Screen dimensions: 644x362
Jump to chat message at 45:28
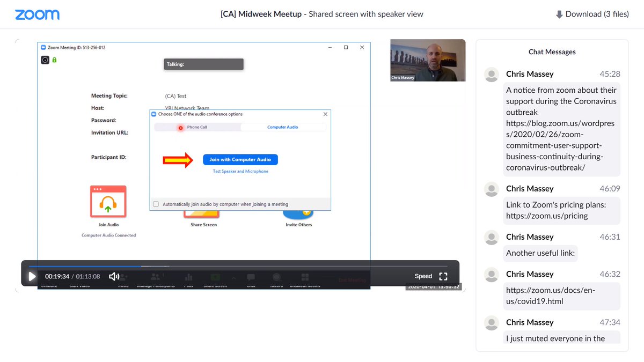coord(610,74)
